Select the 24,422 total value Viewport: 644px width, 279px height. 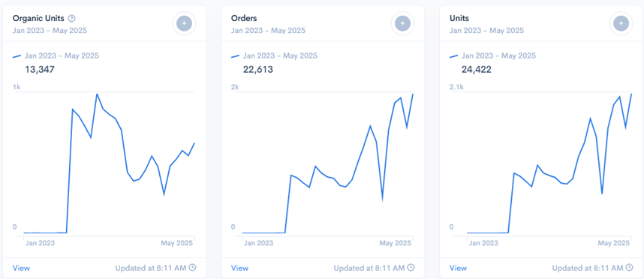[477, 69]
